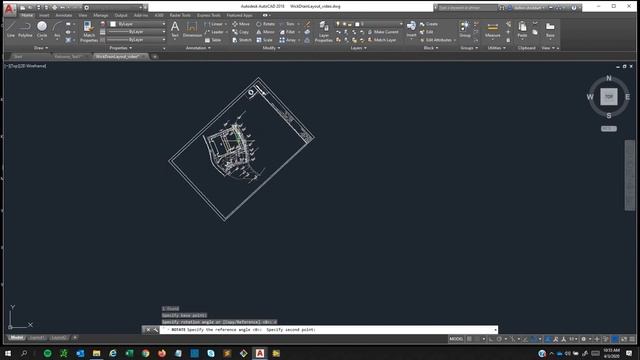The image size is (640, 360).
Task: Click Make Current layer button
Action: 383,32
